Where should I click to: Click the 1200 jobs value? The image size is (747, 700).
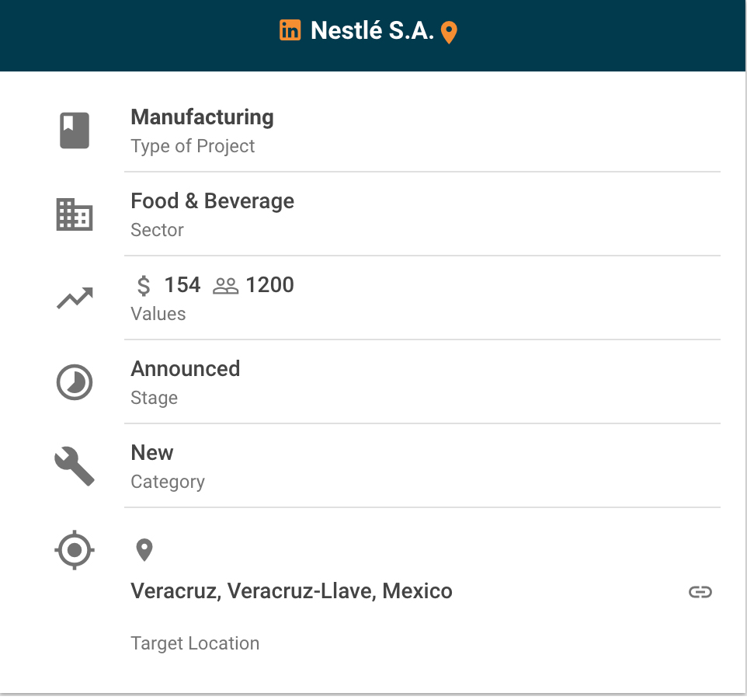(x=270, y=285)
